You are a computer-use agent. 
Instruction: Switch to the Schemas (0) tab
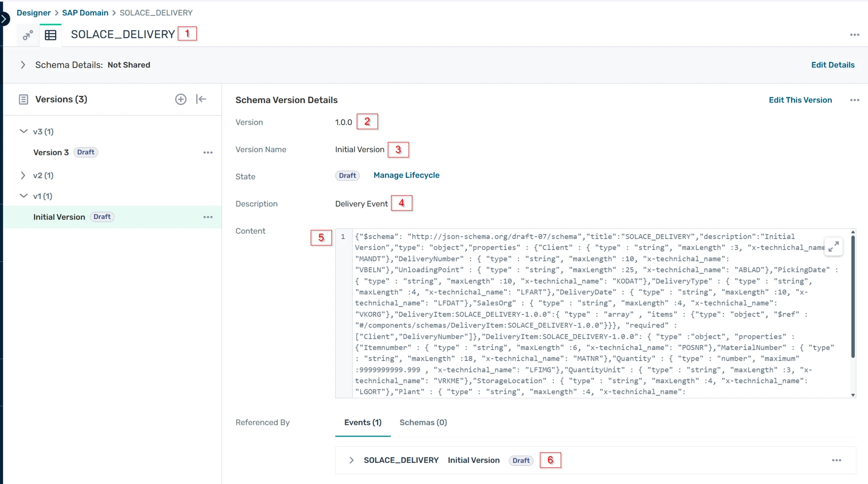[x=423, y=423]
